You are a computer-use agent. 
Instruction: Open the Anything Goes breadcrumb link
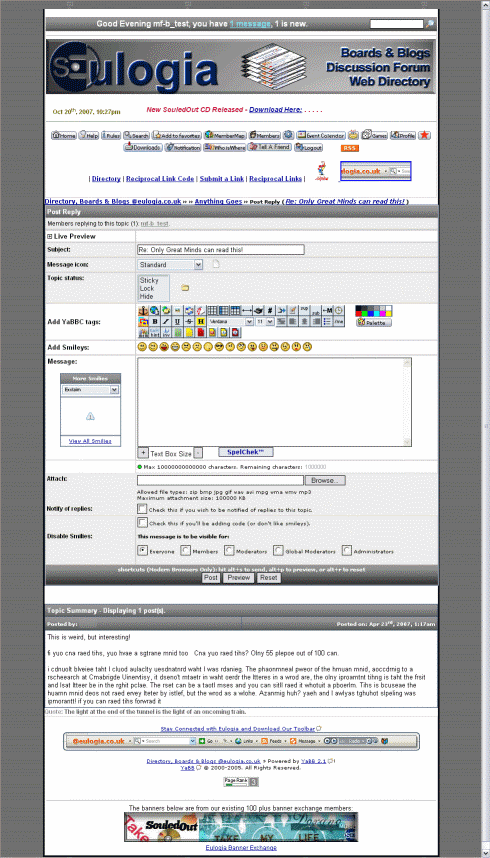coord(218,201)
